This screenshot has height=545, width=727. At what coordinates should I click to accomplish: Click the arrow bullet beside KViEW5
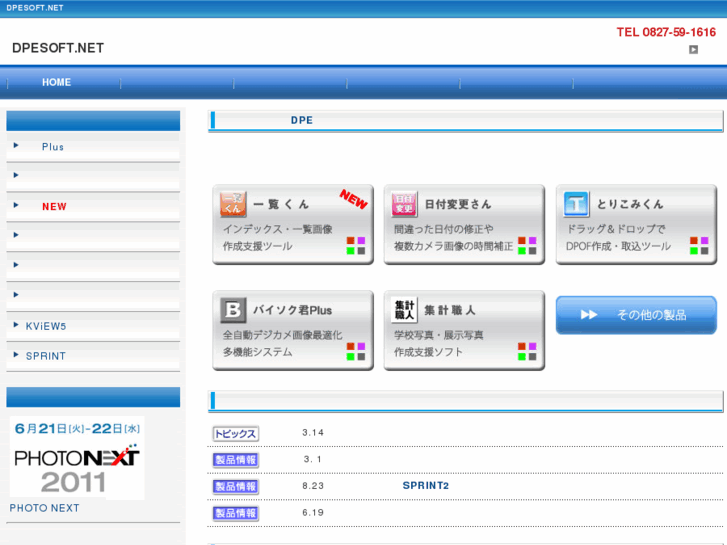[x=16, y=325]
